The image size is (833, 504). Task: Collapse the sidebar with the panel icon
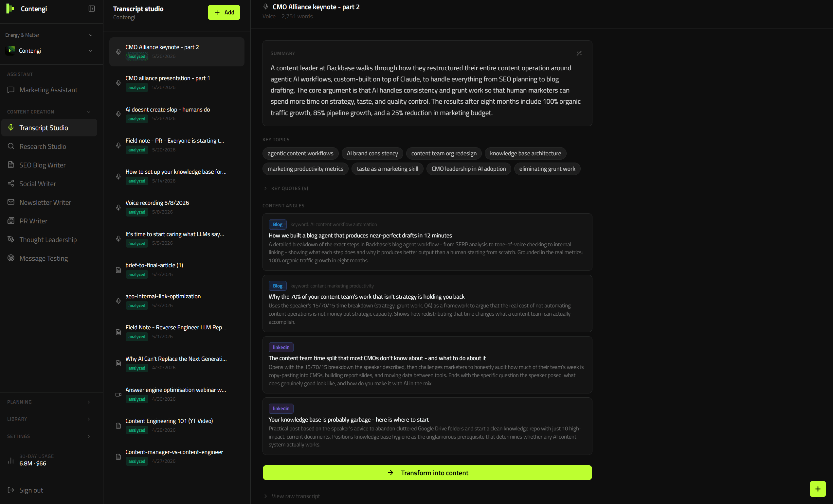(x=92, y=9)
